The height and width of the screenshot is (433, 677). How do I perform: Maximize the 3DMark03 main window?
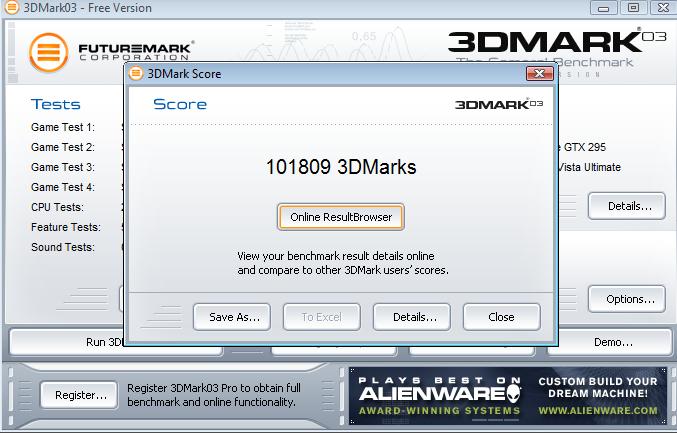point(633,7)
